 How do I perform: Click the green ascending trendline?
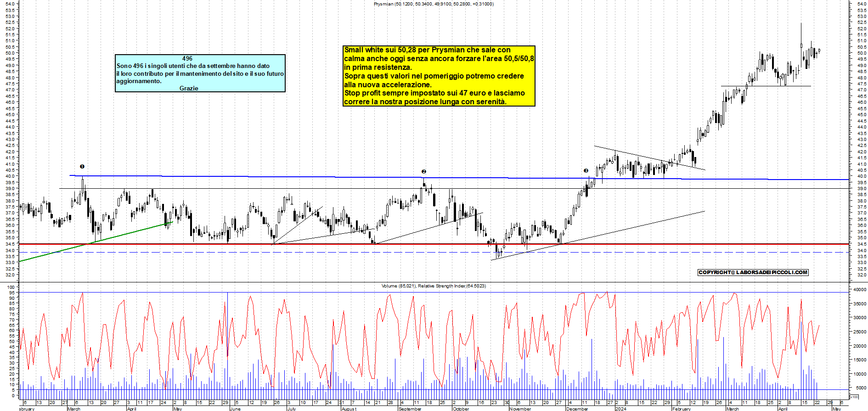[96, 242]
